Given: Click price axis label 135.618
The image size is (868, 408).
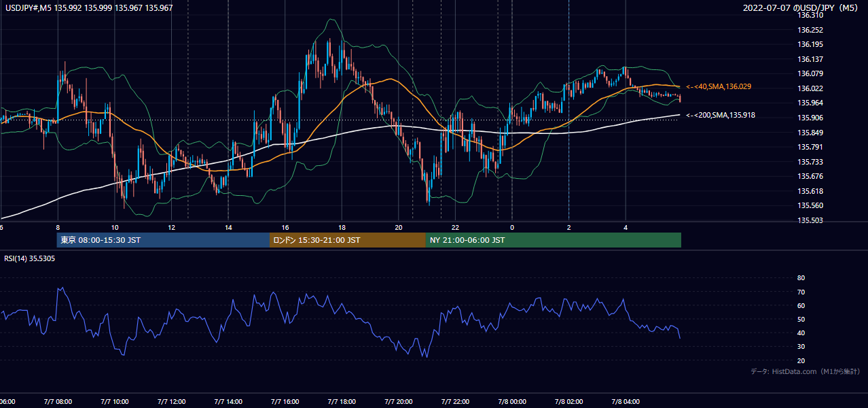Looking at the screenshot, I should (811, 191).
